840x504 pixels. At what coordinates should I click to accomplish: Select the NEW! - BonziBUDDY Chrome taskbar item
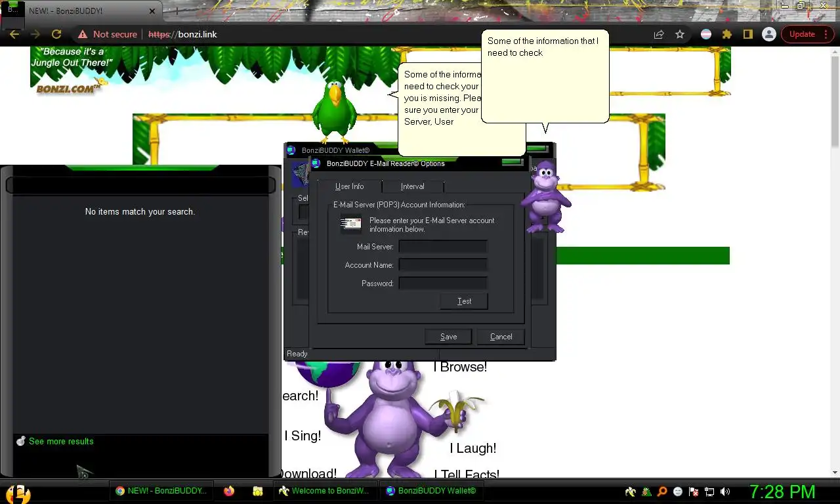point(161,491)
